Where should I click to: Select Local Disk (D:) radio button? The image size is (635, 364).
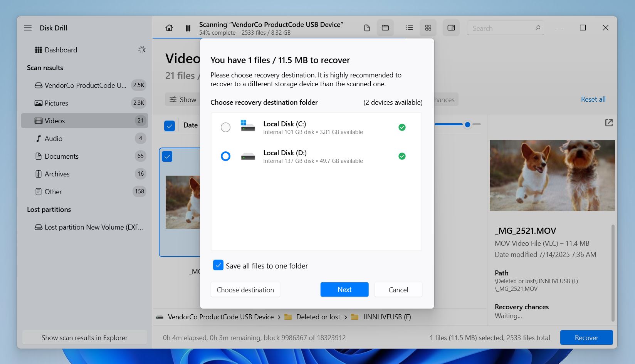(225, 156)
